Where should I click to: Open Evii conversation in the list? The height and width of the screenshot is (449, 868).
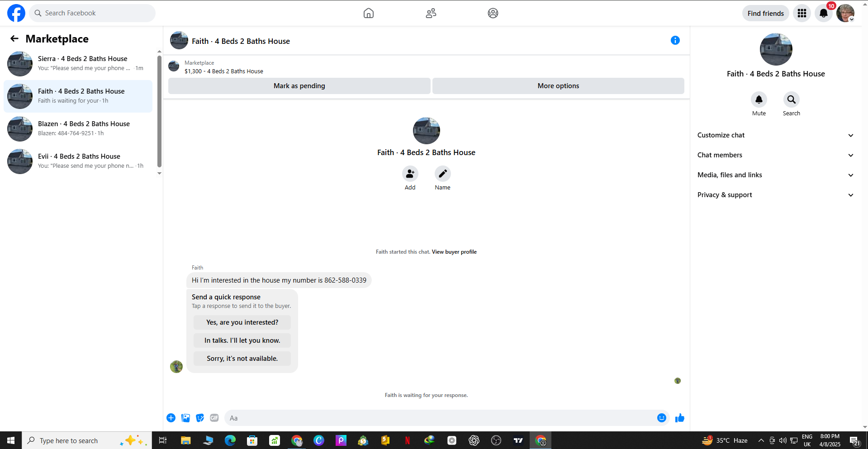point(78,161)
